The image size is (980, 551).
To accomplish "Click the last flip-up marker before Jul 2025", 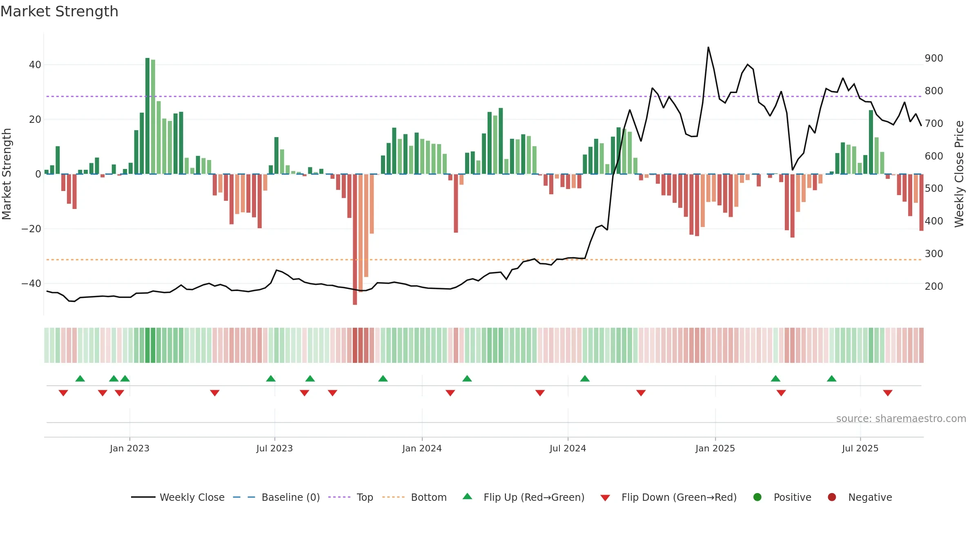I will pyautogui.click(x=832, y=378).
